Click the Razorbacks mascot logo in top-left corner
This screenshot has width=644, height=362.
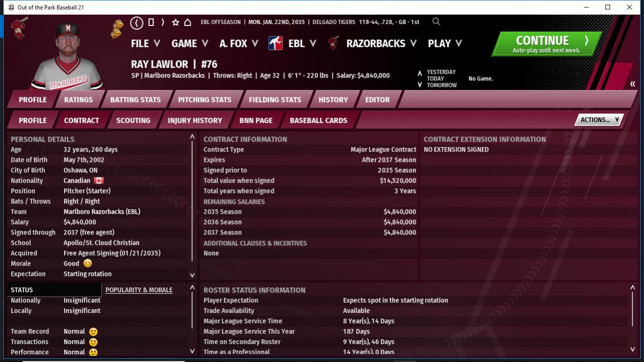pos(20,28)
